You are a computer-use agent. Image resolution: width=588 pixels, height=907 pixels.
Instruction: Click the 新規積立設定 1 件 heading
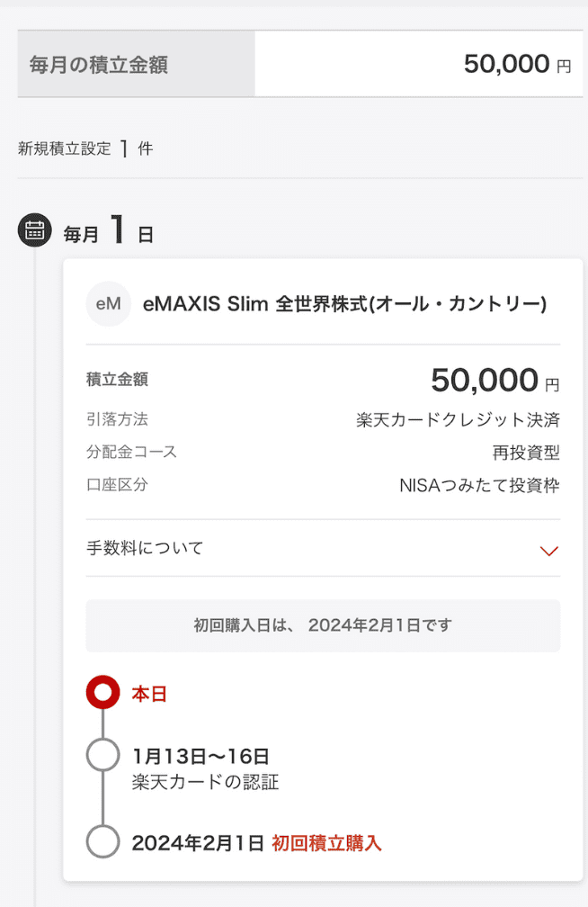click(85, 148)
